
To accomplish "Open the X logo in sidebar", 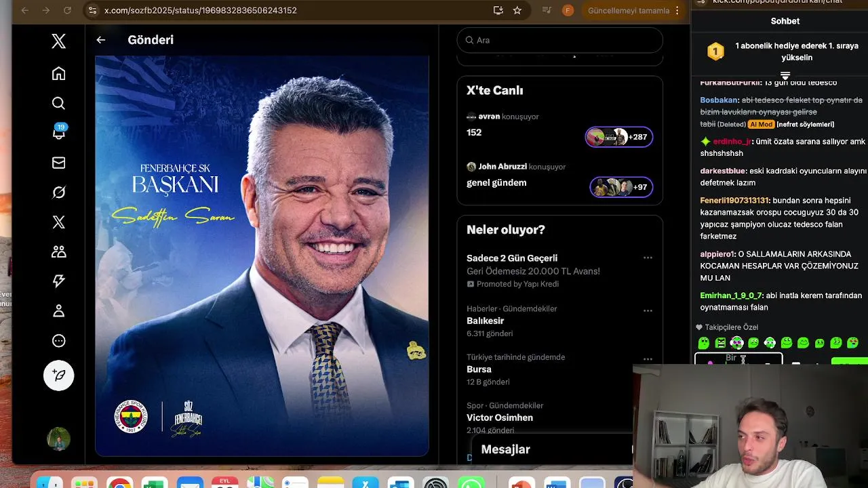I will coord(59,41).
